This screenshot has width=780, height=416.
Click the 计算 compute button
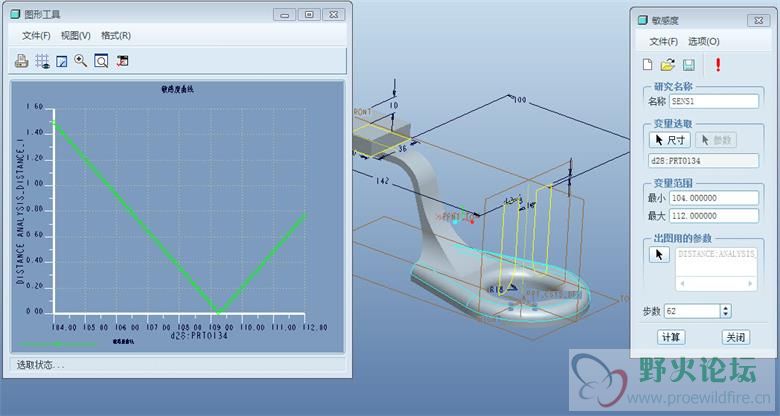point(671,337)
